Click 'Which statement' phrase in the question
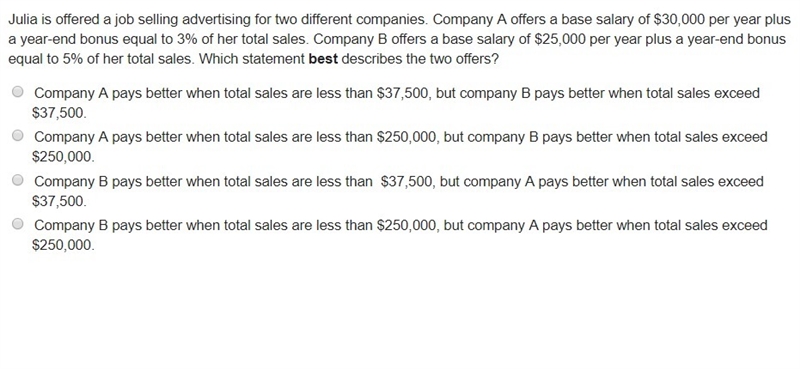800x369 pixels. tap(252, 59)
